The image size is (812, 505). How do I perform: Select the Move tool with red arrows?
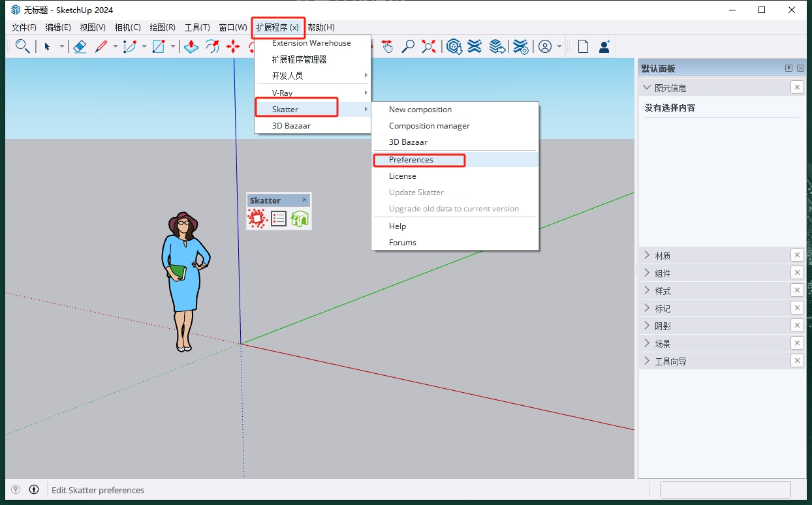tap(233, 46)
